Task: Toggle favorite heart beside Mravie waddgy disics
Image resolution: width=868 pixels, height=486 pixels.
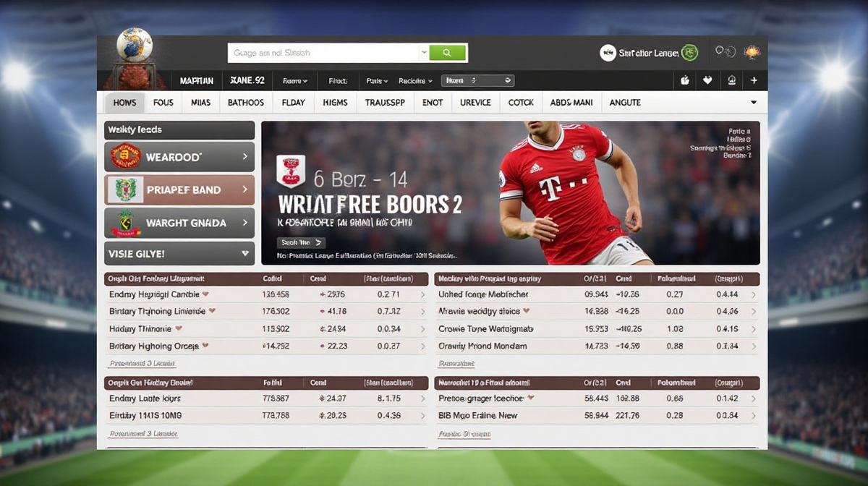Action: coord(527,311)
